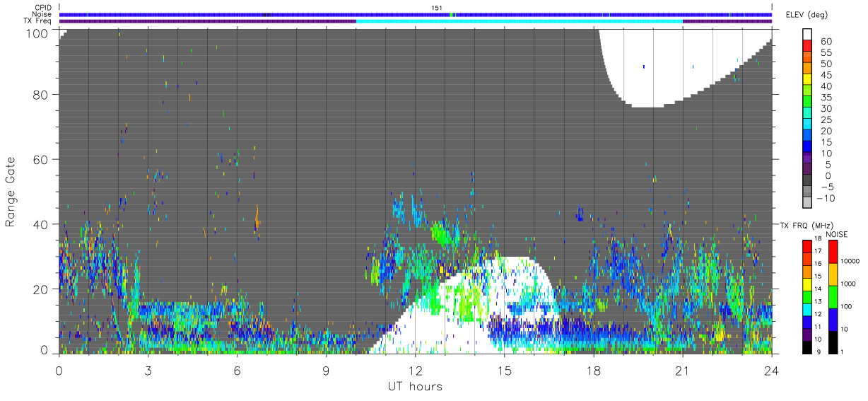Viewport: 868px width, 401px height.
Task: Pick the blue 10–15 ELEV colorbar segment
Action: (808, 146)
